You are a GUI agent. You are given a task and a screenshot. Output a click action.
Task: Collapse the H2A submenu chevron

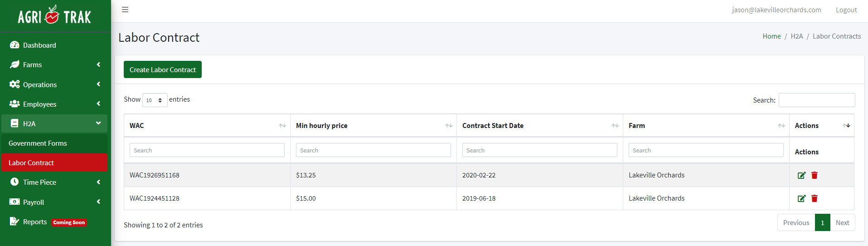point(98,123)
